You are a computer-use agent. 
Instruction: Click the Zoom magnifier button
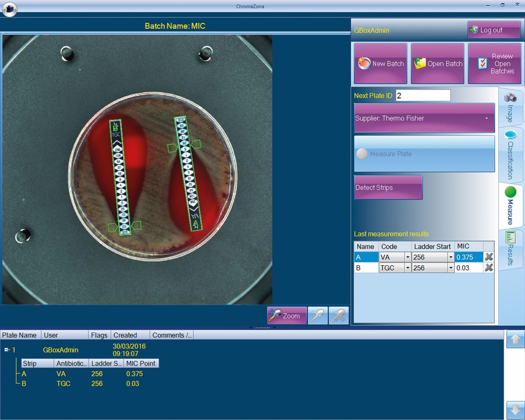coord(287,316)
